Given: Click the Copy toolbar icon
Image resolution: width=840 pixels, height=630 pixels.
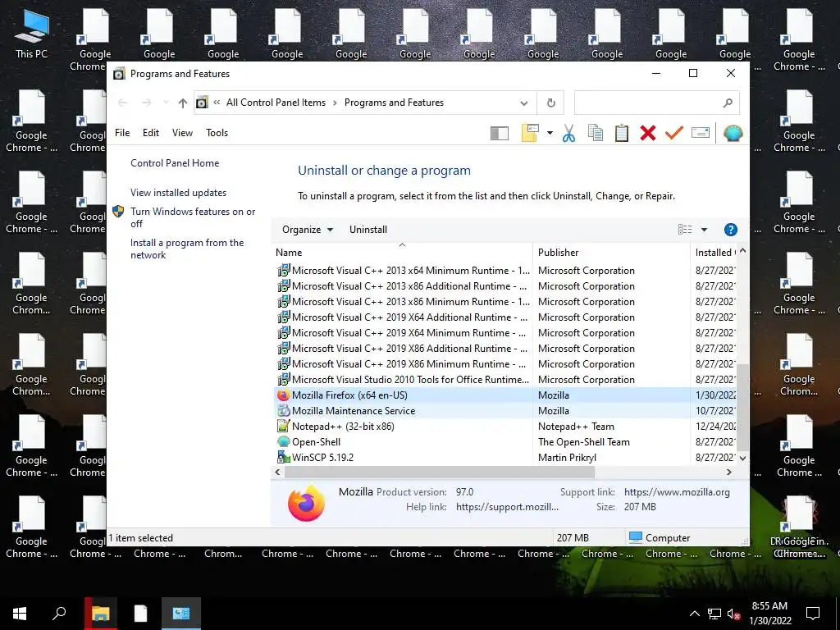Looking at the screenshot, I should click(x=596, y=133).
